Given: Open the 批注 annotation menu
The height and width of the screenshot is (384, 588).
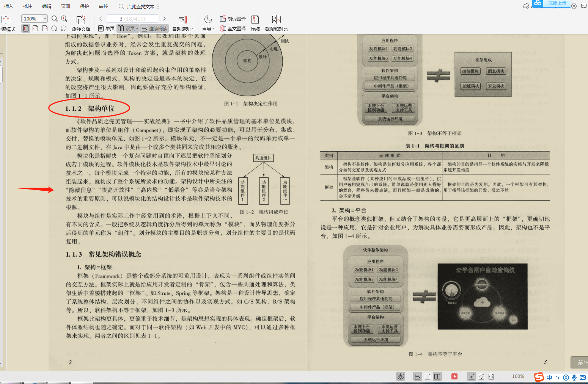Looking at the screenshot, I should 27,6.
